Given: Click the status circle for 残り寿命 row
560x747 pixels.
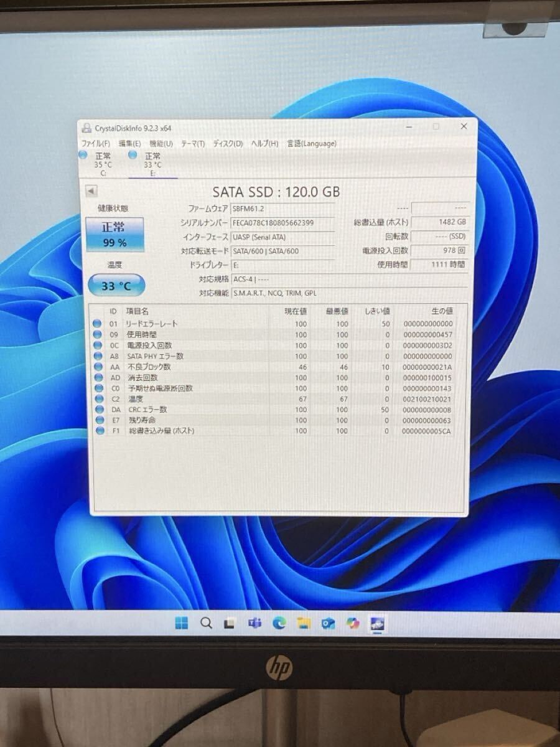Looking at the screenshot, I should tap(98, 420).
